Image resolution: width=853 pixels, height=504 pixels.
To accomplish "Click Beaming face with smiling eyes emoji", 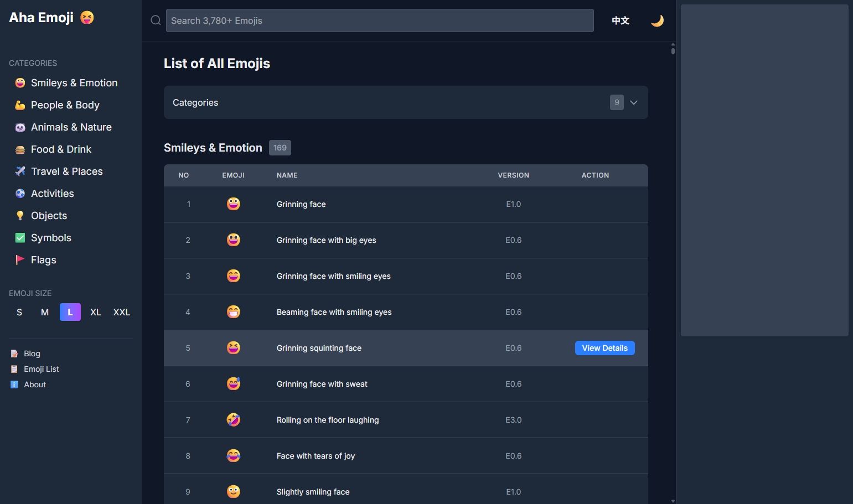I will pos(234,312).
